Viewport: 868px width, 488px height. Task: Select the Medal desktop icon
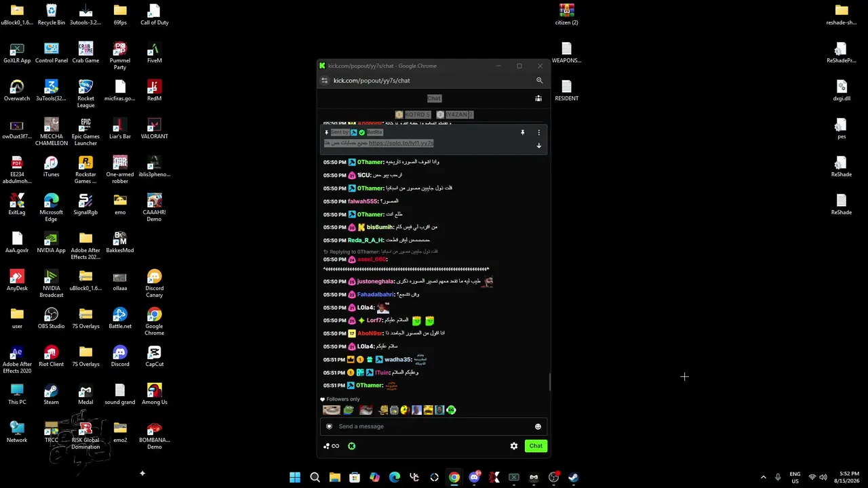(x=85, y=394)
